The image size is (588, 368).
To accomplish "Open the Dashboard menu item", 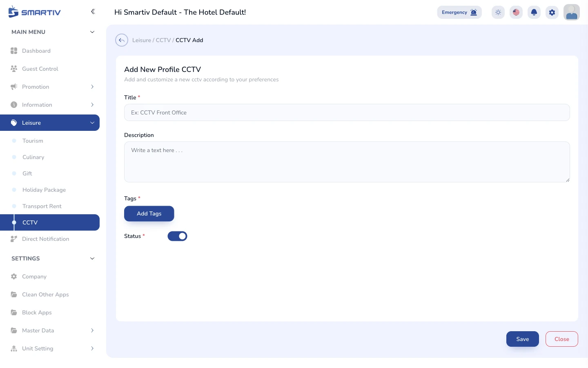I will (50, 51).
